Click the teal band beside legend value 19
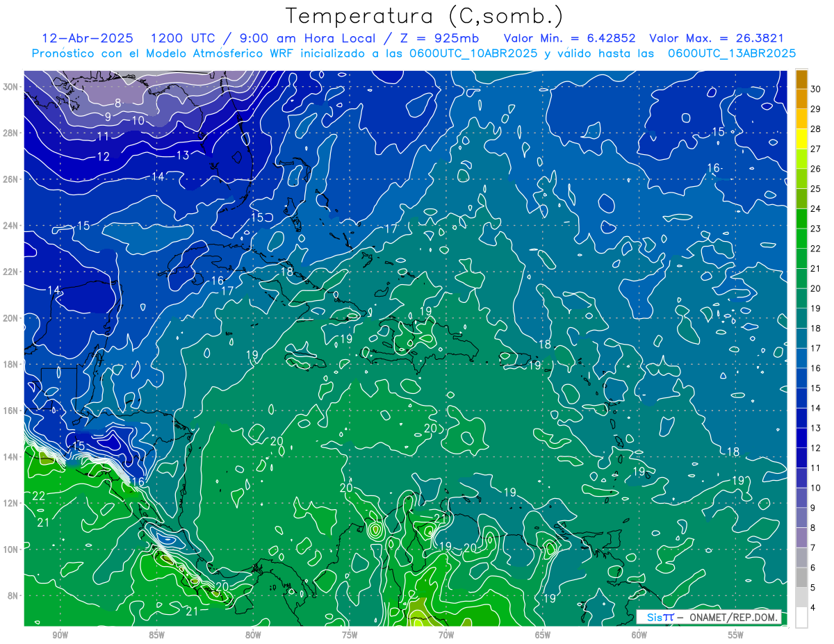Viewport: 834px width, 644px height. click(x=801, y=299)
